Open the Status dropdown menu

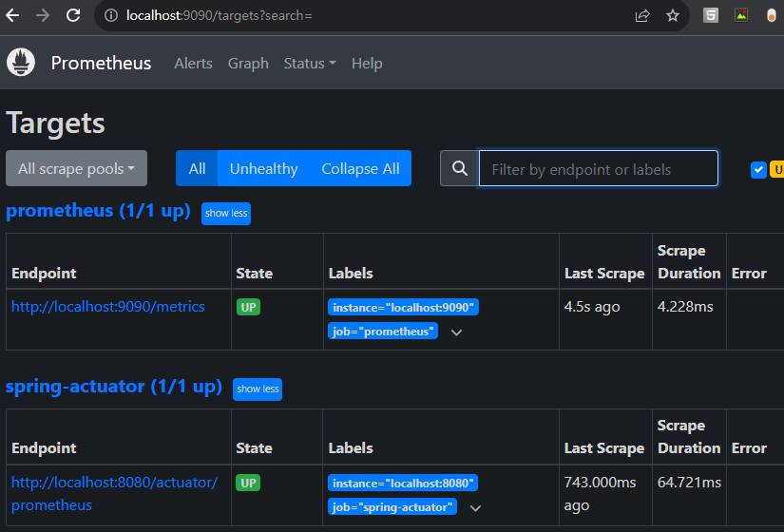pos(310,64)
